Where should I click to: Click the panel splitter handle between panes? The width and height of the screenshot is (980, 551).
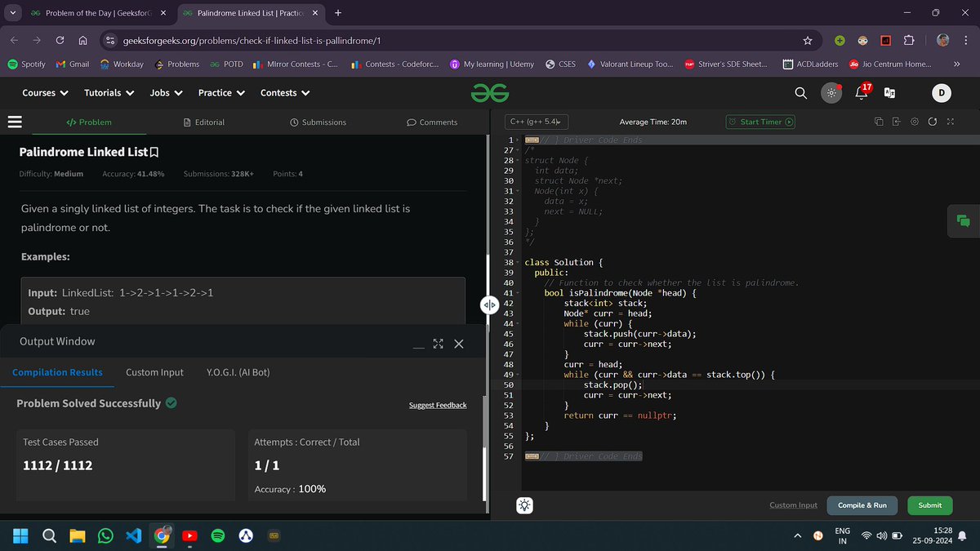tap(488, 304)
